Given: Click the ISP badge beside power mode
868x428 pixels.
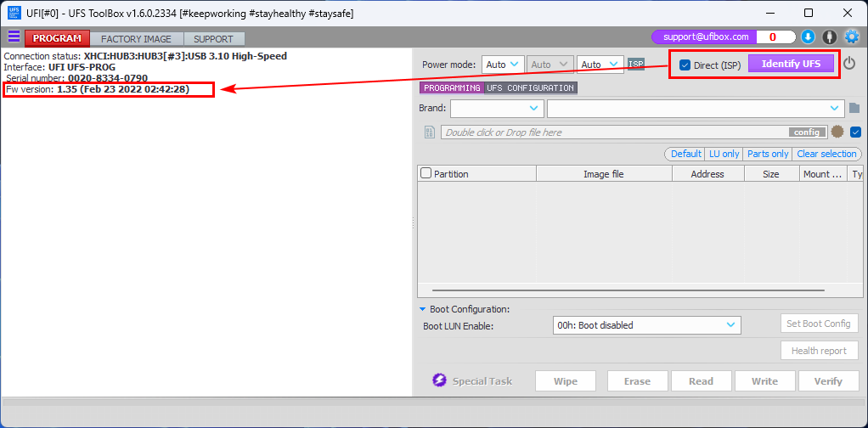Looking at the screenshot, I should [636, 65].
